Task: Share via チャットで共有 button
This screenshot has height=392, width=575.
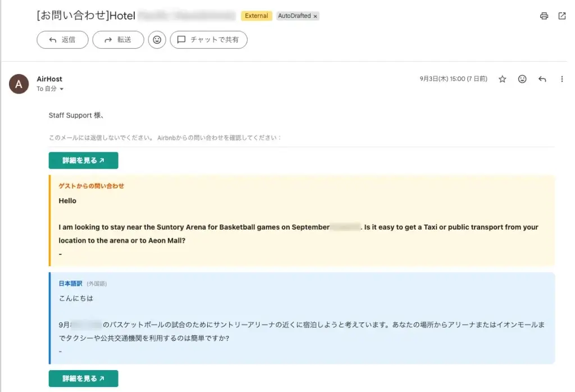Action: click(209, 40)
